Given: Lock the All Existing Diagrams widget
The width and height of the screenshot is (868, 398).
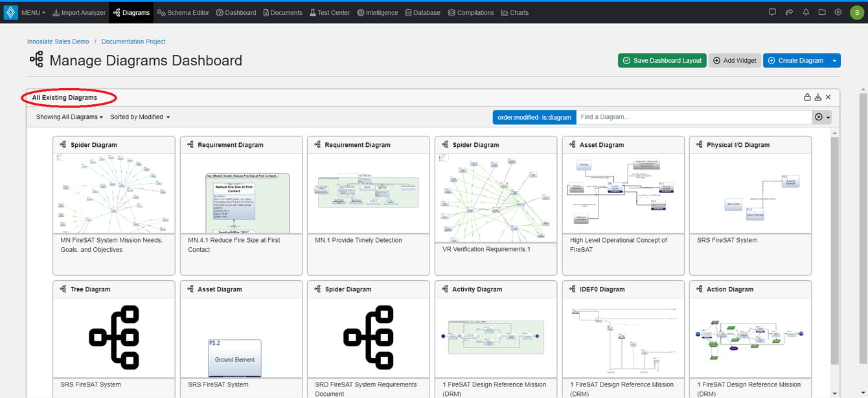Looking at the screenshot, I should tap(808, 96).
